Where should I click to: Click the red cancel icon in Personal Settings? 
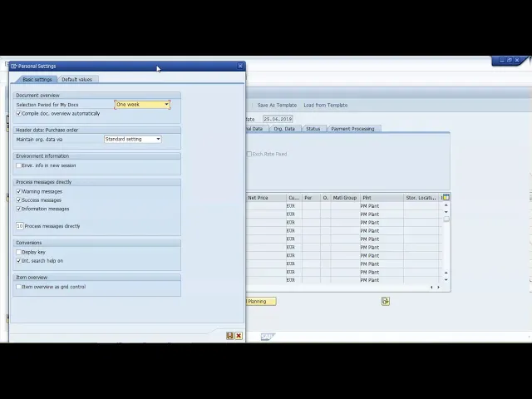239,336
